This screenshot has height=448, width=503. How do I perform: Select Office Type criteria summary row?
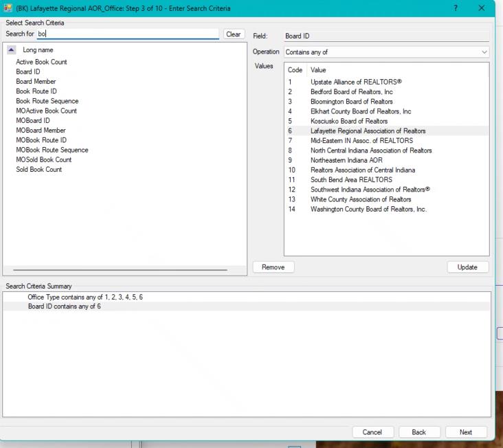(x=85, y=297)
